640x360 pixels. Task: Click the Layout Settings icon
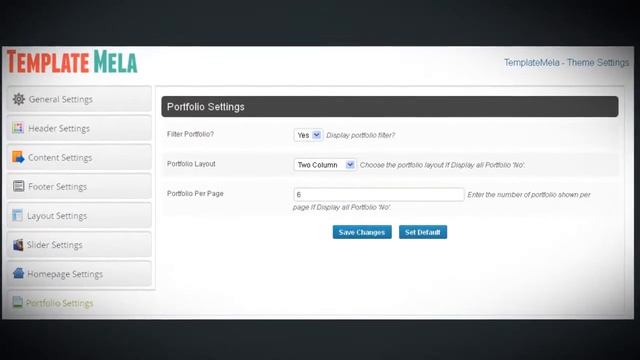[17, 215]
